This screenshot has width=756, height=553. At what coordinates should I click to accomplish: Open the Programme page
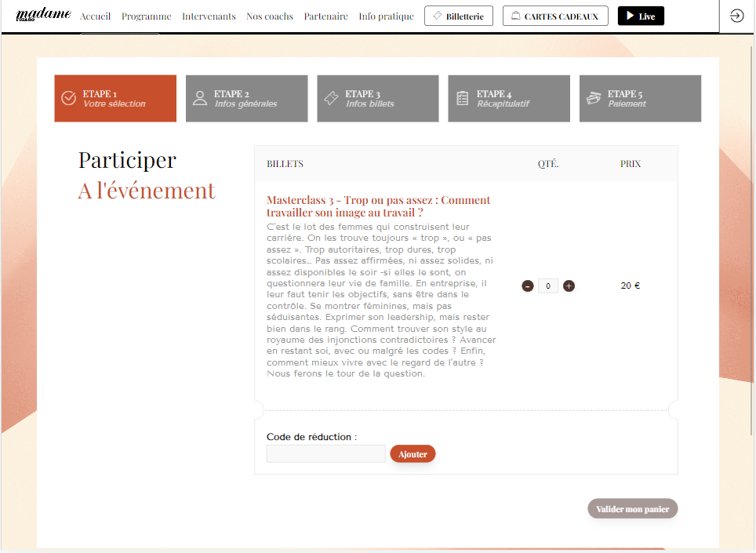coord(146,16)
